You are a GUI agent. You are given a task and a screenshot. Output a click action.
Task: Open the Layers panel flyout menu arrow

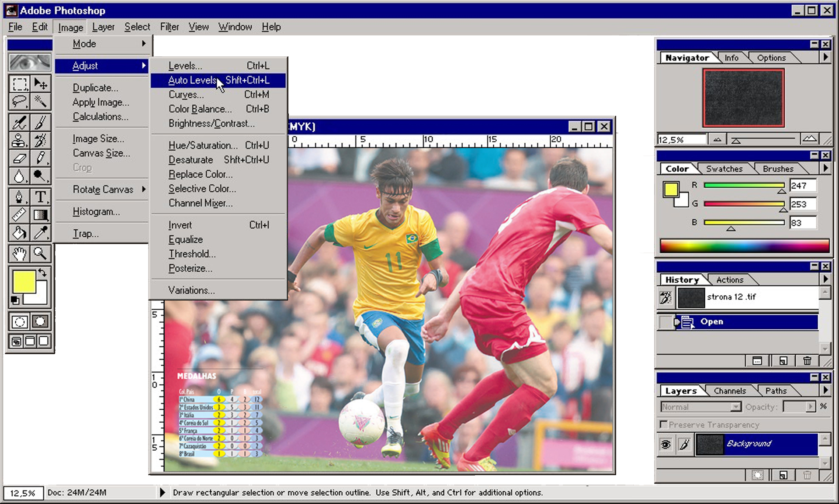click(x=825, y=390)
